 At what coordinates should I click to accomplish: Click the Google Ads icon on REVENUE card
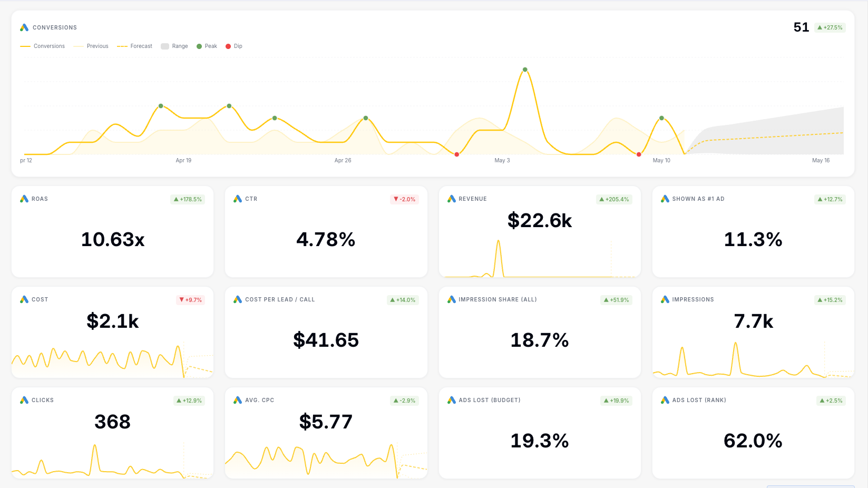point(452,199)
